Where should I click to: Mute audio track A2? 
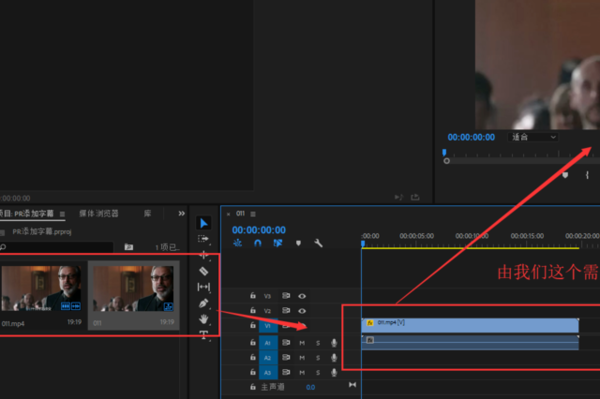tap(302, 358)
